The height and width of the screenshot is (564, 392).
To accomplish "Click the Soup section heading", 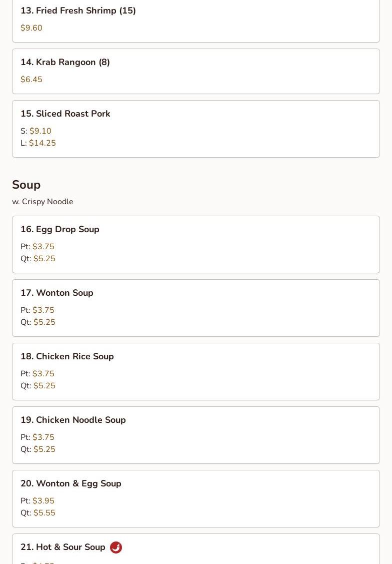I will click(x=26, y=185).
